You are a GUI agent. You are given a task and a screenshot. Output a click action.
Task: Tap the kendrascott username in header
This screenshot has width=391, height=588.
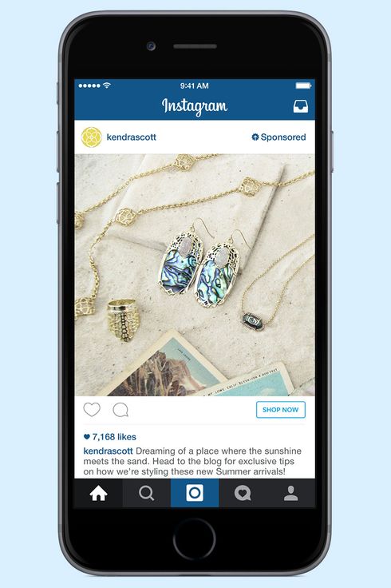[132, 137]
